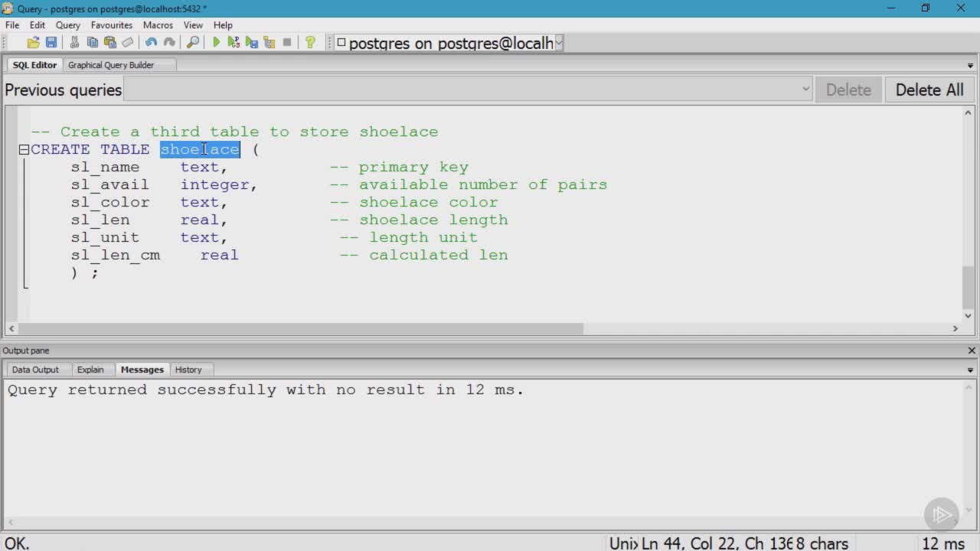The height and width of the screenshot is (551, 980).
Task: Click the Cancel query stop icon
Action: (287, 43)
